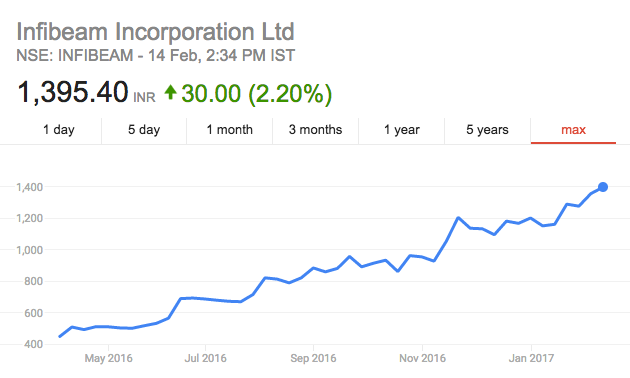The height and width of the screenshot is (378, 630).
Task: Select the 3 months range tab
Action: [315, 130]
